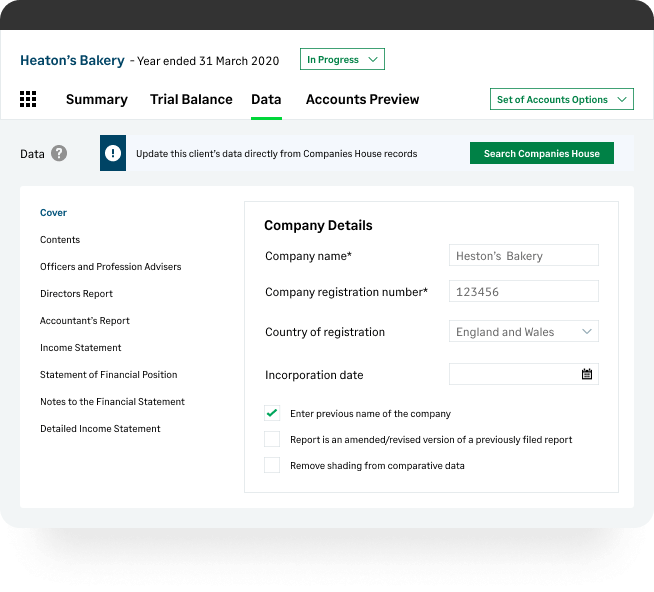The image size is (654, 592).
Task: Open Country of registration dropdown
Action: pos(523,332)
